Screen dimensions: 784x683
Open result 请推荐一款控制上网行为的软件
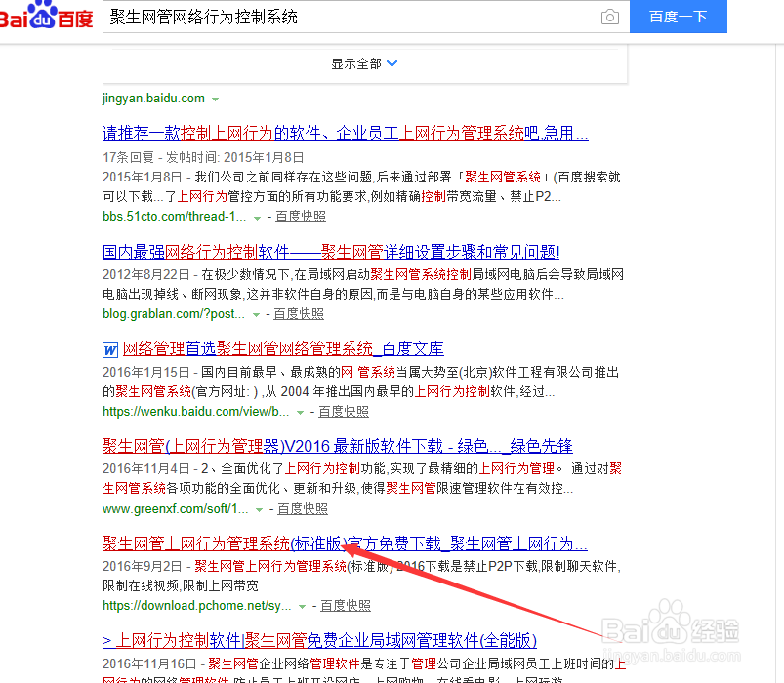[x=345, y=133]
